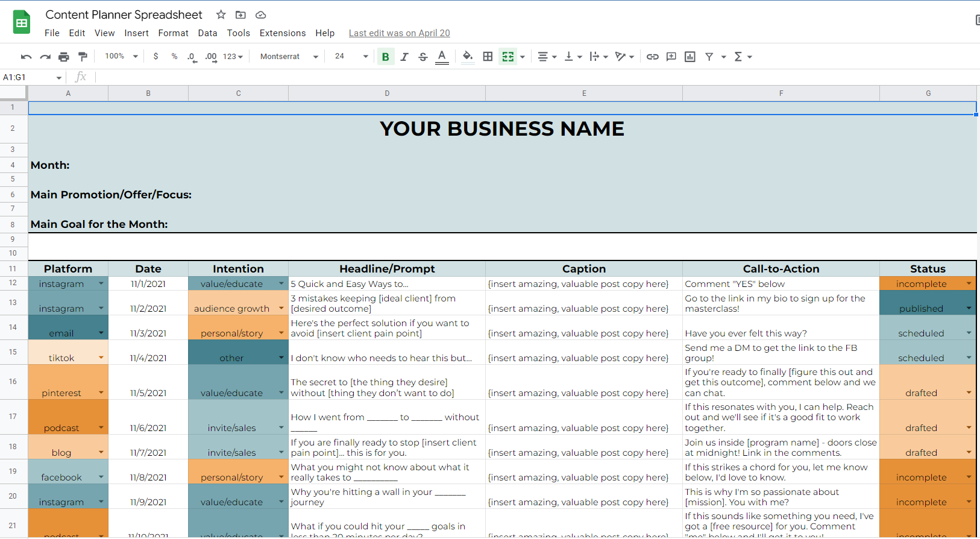Toggle Bold formatting
Viewport: 980px width, 539px height.
pyautogui.click(x=385, y=57)
